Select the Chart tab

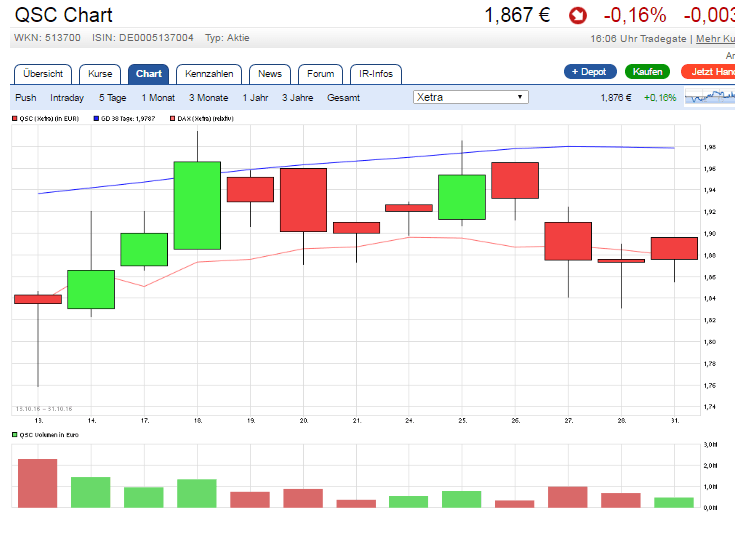click(x=149, y=74)
